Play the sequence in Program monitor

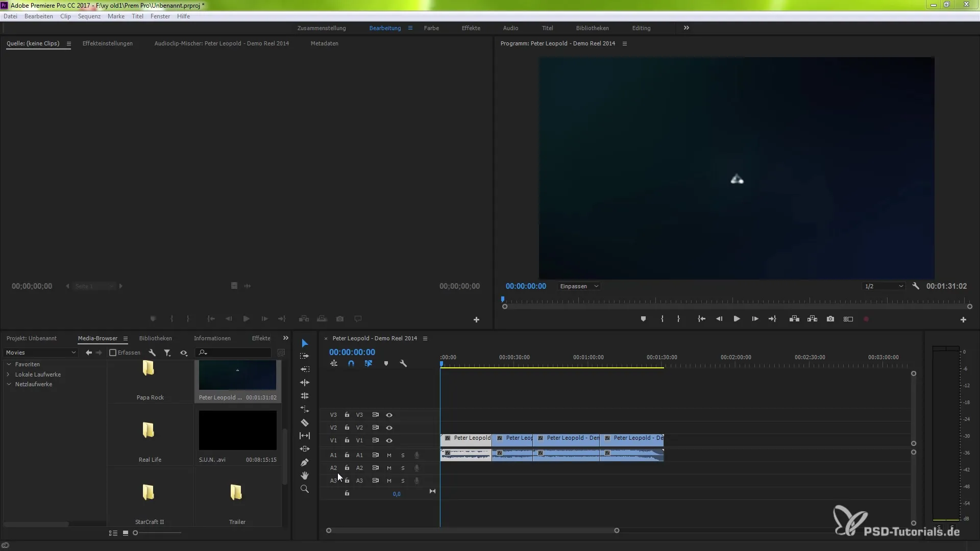pos(737,319)
